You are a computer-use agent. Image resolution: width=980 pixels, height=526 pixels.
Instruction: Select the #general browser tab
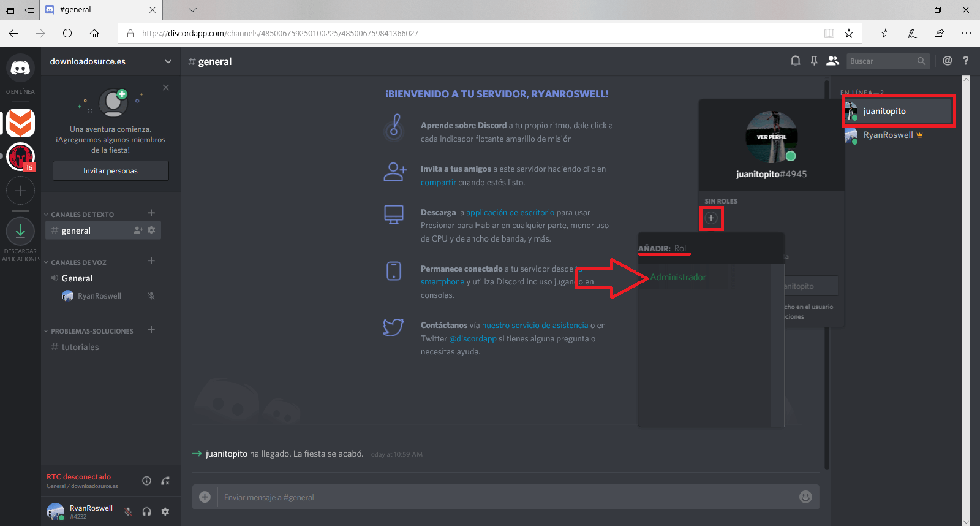pos(101,10)
